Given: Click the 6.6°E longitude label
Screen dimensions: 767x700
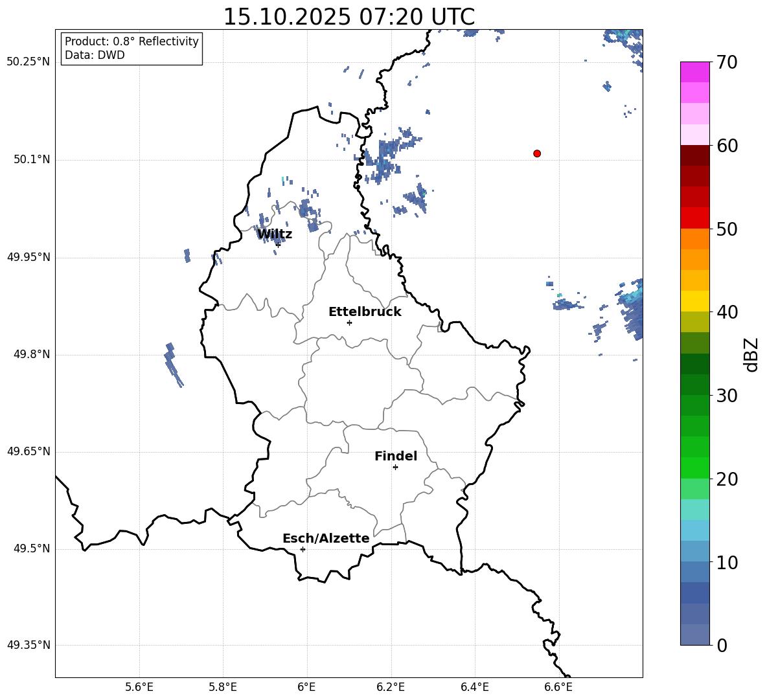Looking at the screenshot, I should (x=558, y=687).
